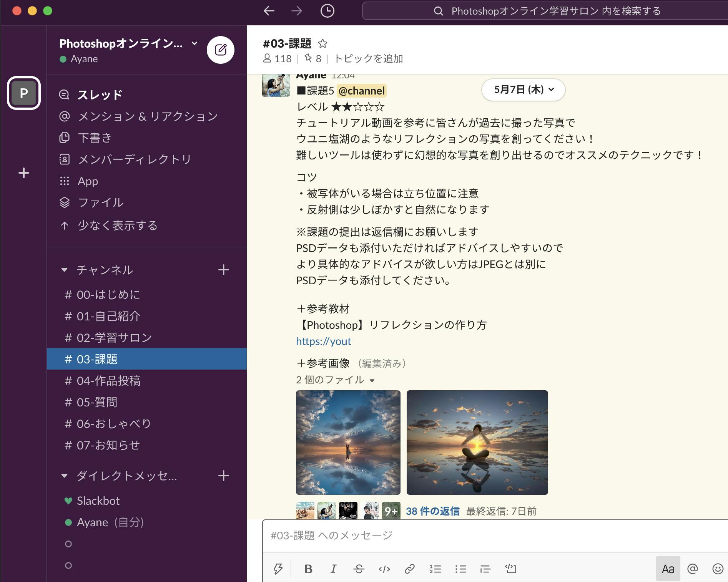
Task: Go back in history with left arrow
Action: point(269,11)
